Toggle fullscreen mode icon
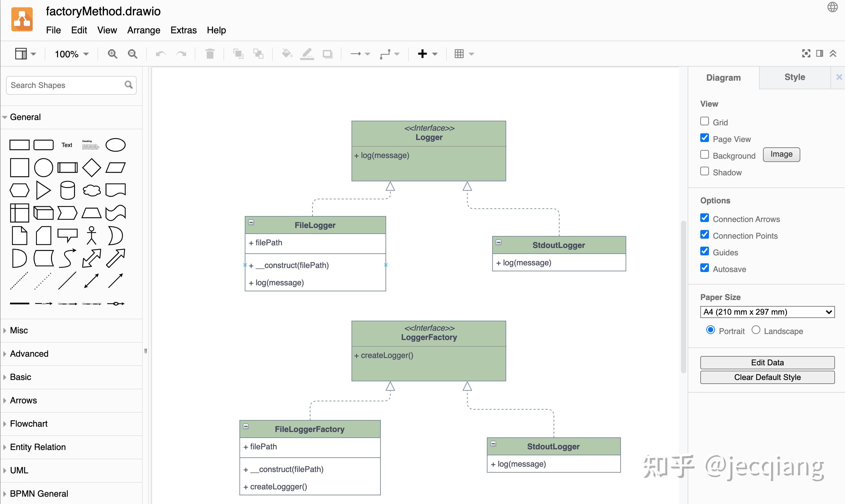Viewport: 845px width, 504px height. pyautogui.click(x=806, y=53)
